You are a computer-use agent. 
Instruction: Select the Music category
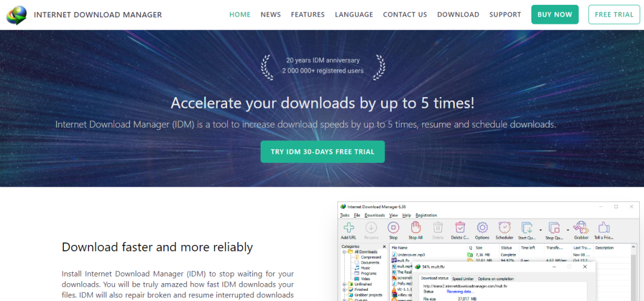pyautogui.click(x=363, y=268)
